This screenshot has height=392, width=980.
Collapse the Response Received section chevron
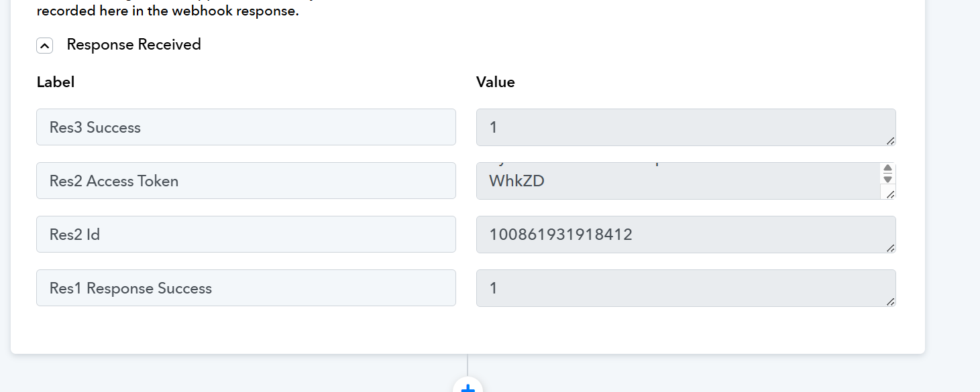pos(44,46)
